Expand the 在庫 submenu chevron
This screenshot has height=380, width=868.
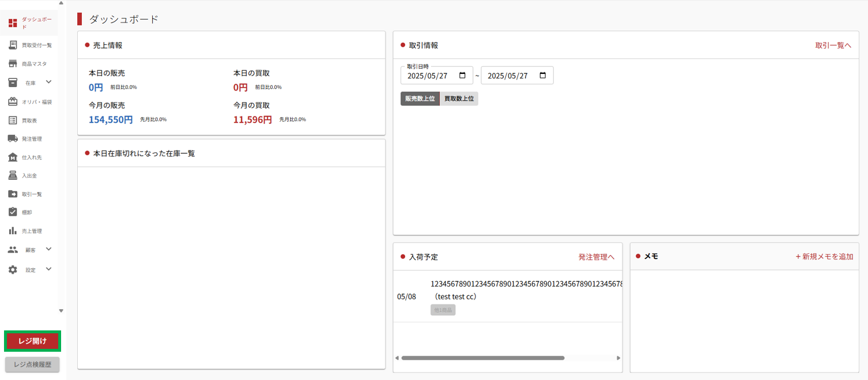point(48,82)
